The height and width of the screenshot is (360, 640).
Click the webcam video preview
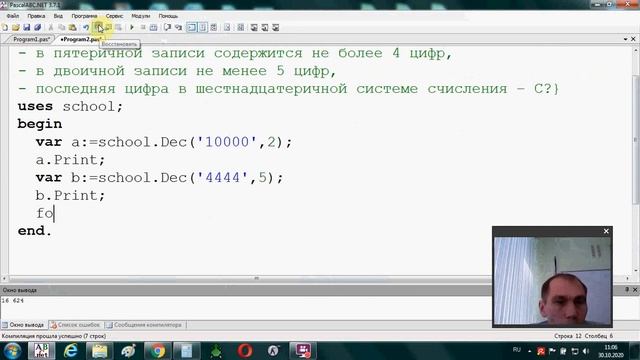pos(552,280)
